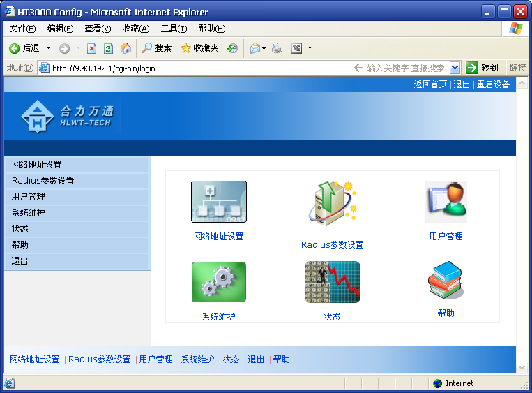Click 帮助 link under books icon
Image resolution: width=532 pixels, height=393 pixels.
point(446,313)
